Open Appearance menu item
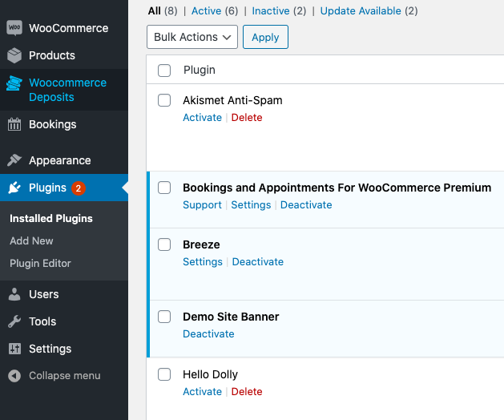Screen dimensions: 504x420 tap(60, 160)
